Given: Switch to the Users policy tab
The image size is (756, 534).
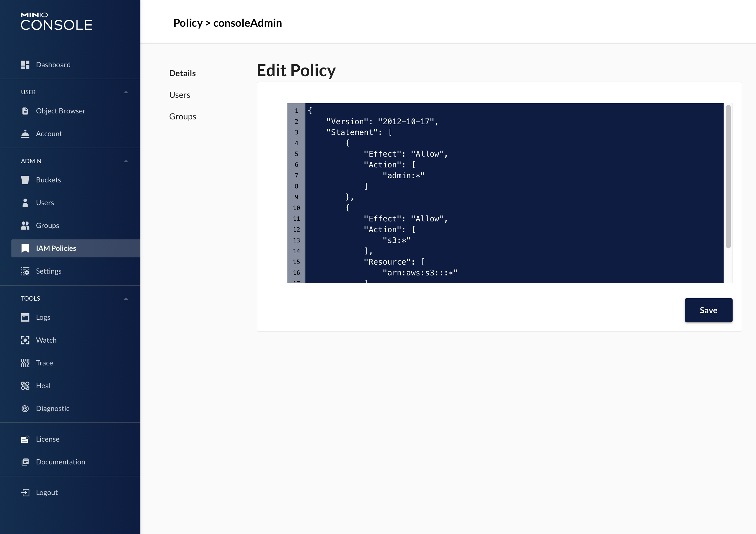Looking at the screenshot, I should point(179,95).
